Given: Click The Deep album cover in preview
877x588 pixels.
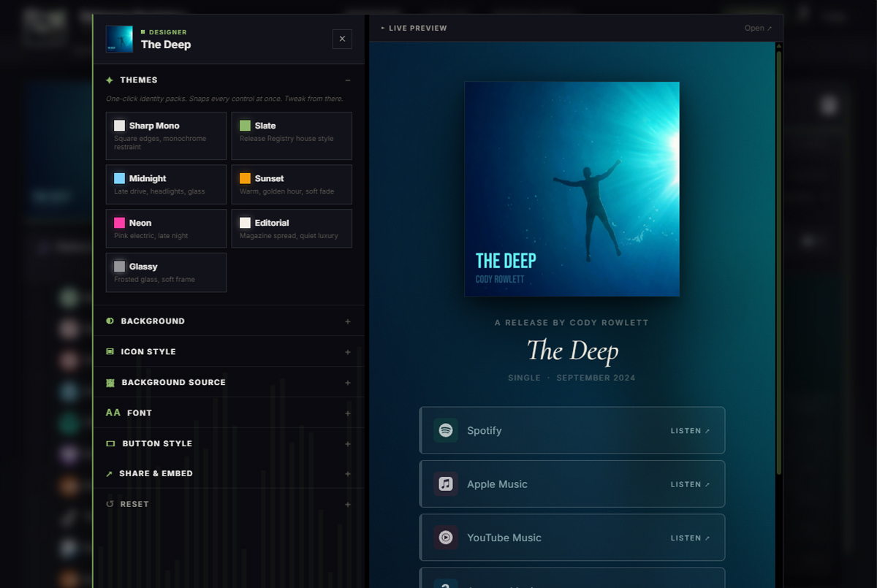Looking at the screenshot, I should 572,189.
